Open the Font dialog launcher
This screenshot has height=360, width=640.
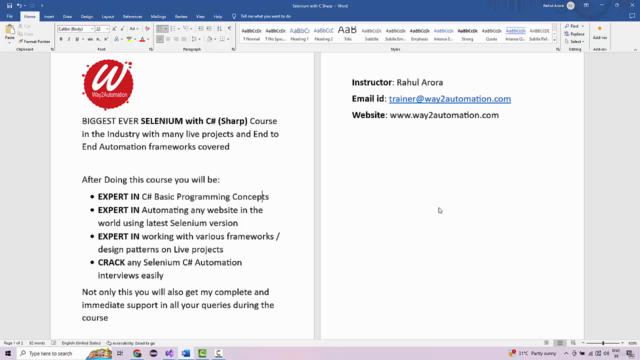click(x=151, y=49)
